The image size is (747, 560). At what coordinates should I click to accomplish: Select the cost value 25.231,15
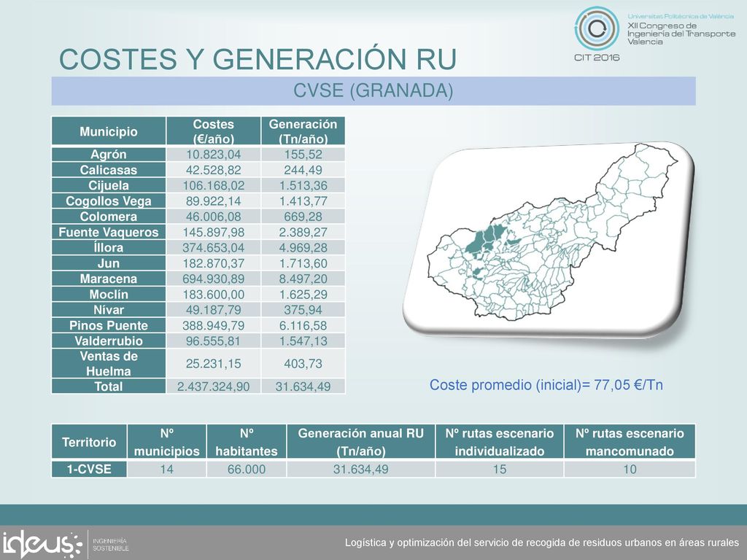[x=214, y=363]
